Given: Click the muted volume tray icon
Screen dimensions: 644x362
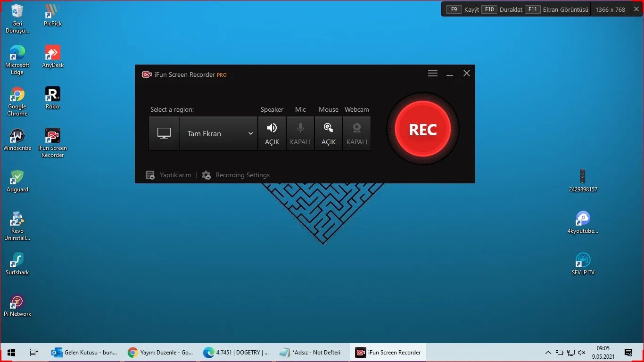Looking at the screenshot, I should (x=582, y=353).
